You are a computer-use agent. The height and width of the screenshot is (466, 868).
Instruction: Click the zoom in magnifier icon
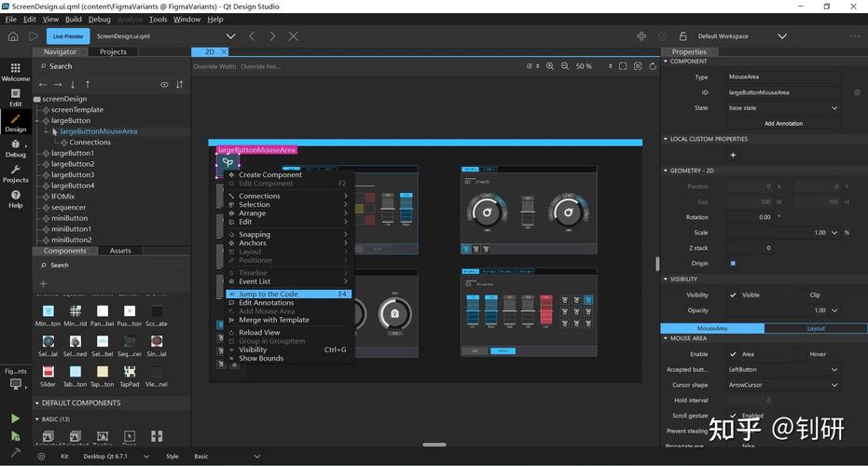pos(550,66)
